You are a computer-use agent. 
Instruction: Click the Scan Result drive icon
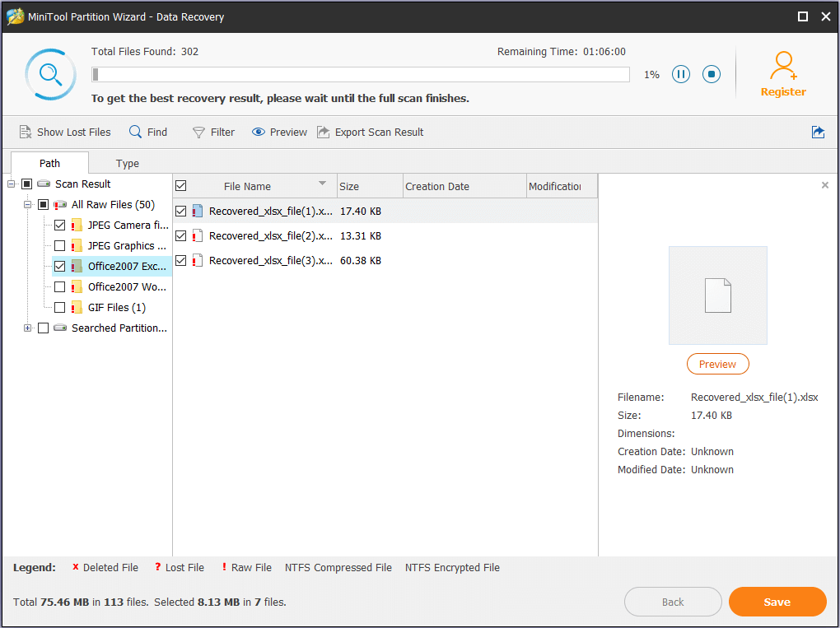pos(44,184)
